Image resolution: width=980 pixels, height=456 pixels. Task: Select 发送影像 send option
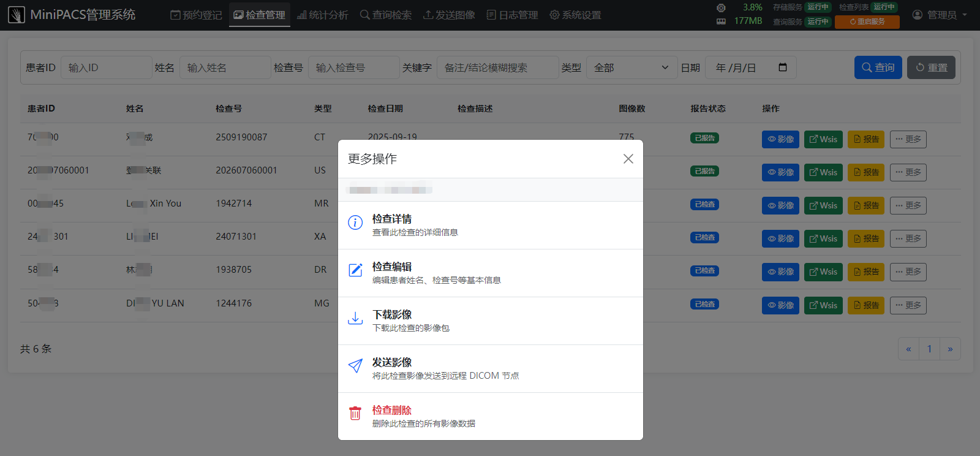490,368
